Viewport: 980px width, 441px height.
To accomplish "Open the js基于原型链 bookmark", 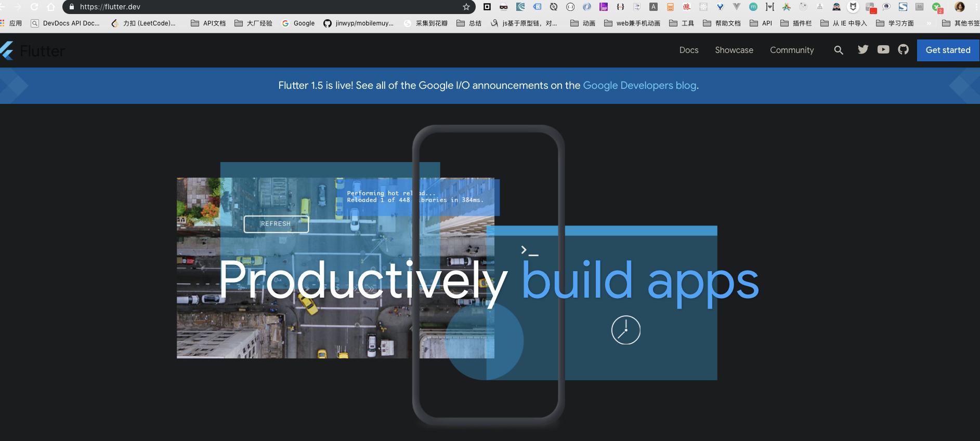I will [524, 23].
